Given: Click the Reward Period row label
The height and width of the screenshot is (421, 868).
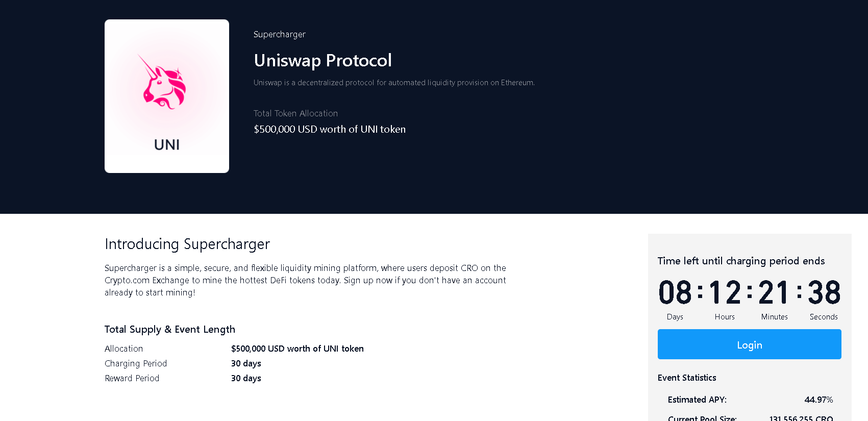Looking at the screenshot, I should [132, 378].
